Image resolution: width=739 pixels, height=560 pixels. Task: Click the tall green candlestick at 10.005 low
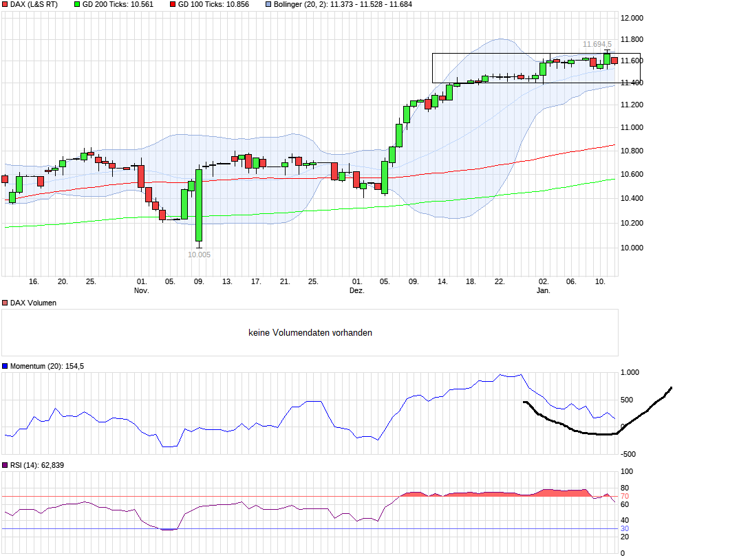pyautogui.click(x=199, y=206)
